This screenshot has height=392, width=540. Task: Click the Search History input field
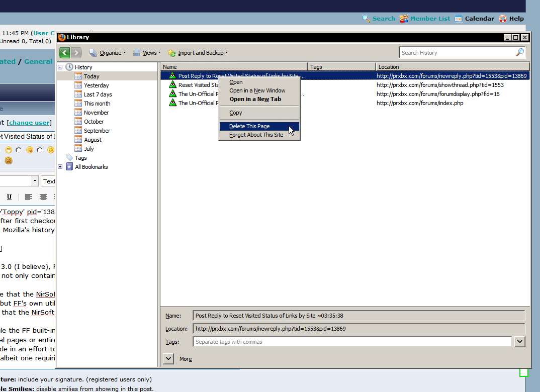[x=457, y=53]
